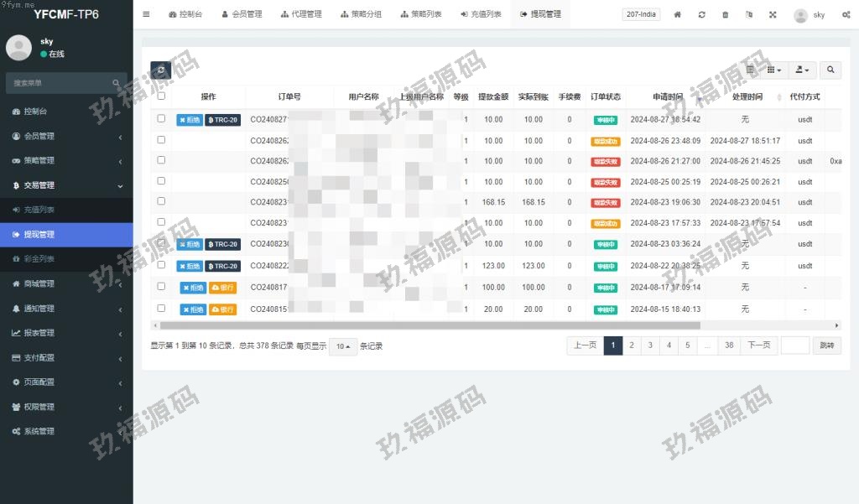
Task: Select the checkbox for the 168.15 withdrawal row
Action: (161, 201)
